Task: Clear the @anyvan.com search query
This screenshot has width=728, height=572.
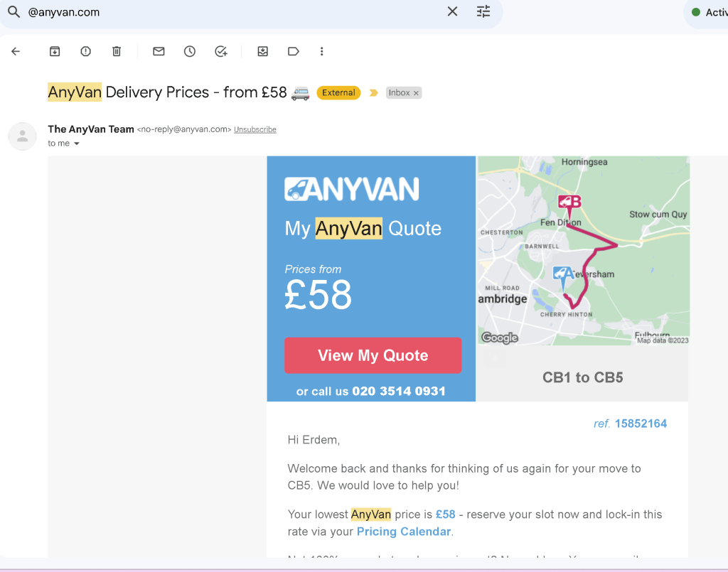Action: click(x=452, y=11)
